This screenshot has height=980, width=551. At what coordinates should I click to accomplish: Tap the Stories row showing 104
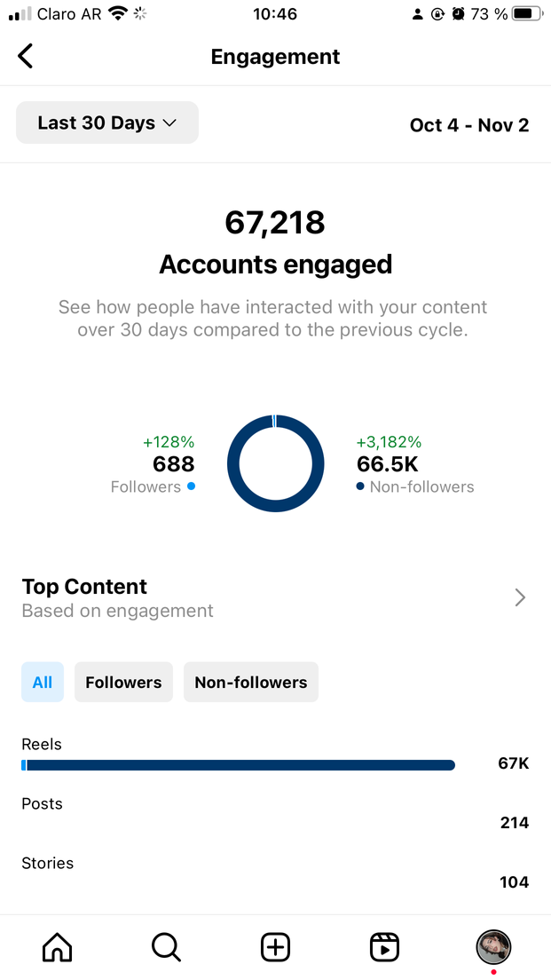(x=275, y=873)
